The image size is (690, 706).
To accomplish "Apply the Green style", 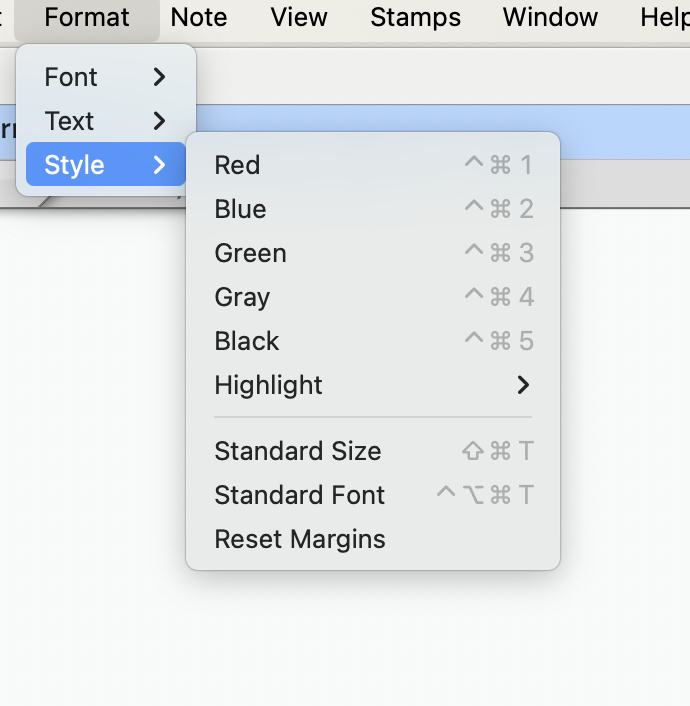I will click(250, 253).
